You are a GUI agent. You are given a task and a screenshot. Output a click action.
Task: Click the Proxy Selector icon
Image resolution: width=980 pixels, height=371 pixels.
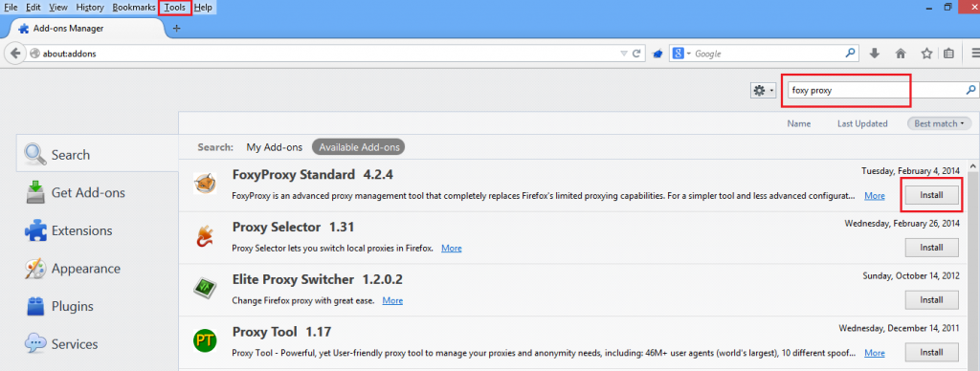(205, 235)
